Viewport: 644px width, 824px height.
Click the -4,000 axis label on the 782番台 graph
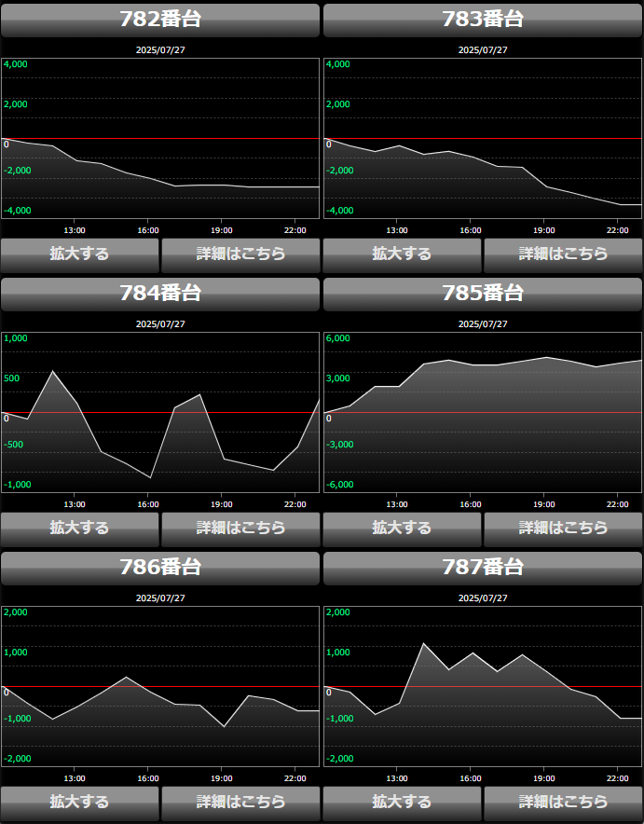(x=18, y=211)
